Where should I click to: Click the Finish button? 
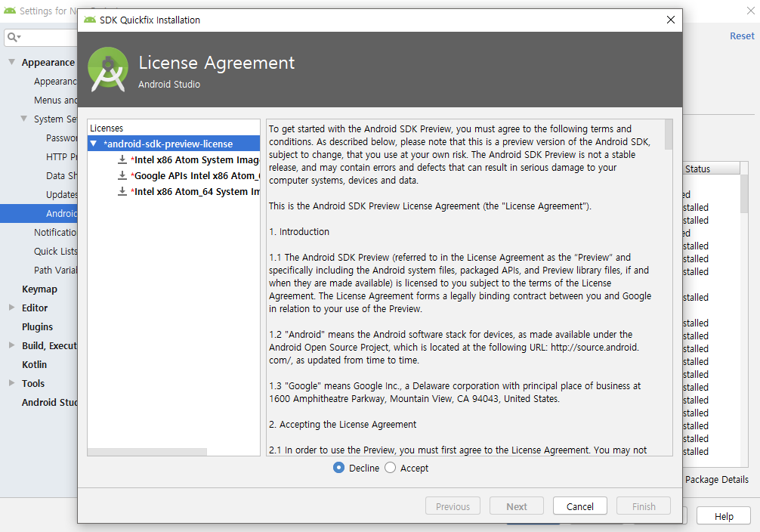pyautogui.click(x=643, y=506)
